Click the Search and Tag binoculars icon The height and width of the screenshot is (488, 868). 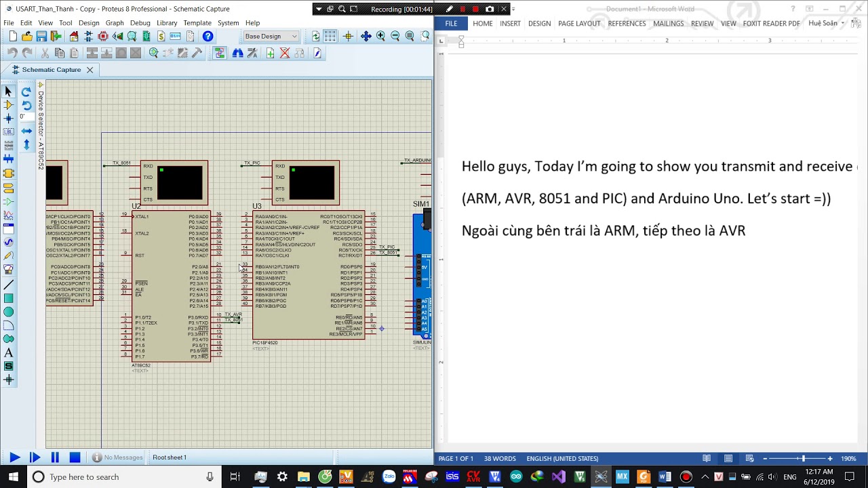(x=237, y=53)
